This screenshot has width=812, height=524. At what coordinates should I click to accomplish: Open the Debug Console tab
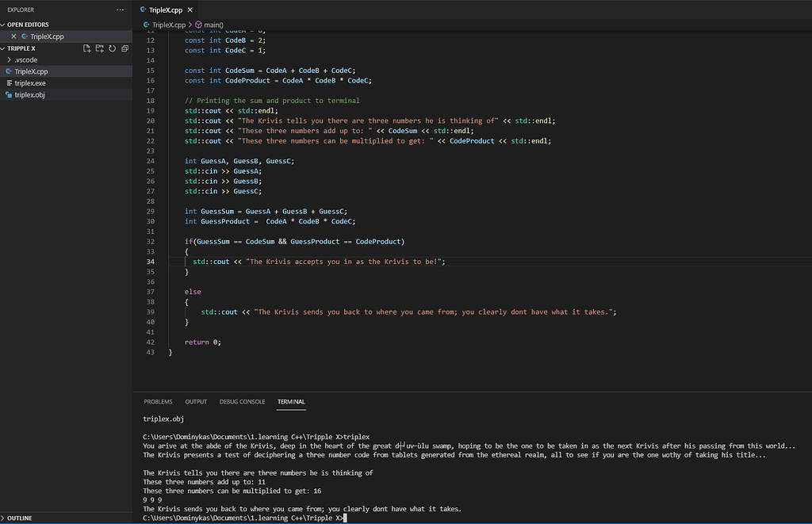[242, 402]
